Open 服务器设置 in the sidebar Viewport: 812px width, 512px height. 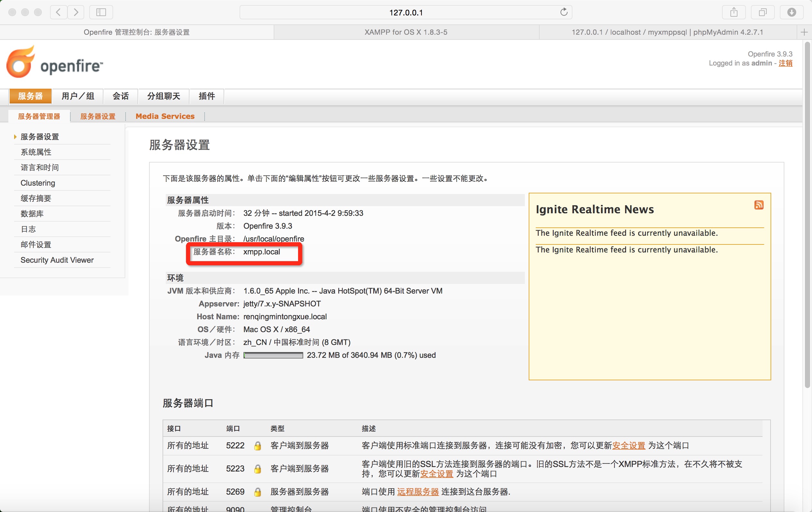pyautogui.click(x=40, y=137)
